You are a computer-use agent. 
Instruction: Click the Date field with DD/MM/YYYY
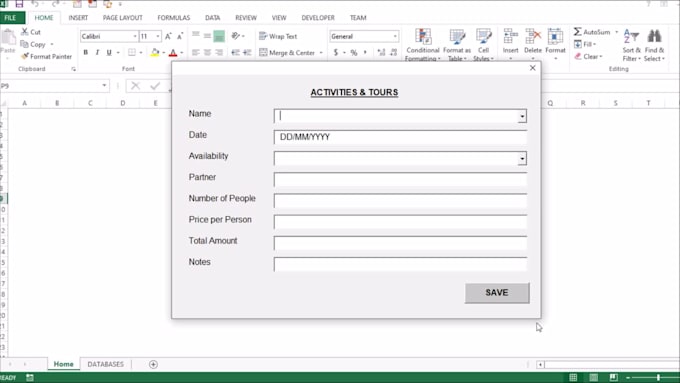tap(400, 137)
